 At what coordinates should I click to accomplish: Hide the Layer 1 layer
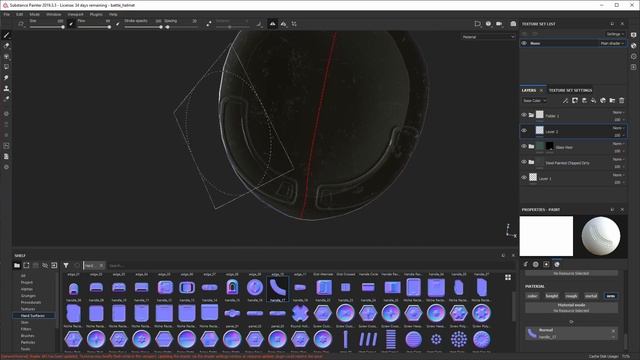pos(524,177)
